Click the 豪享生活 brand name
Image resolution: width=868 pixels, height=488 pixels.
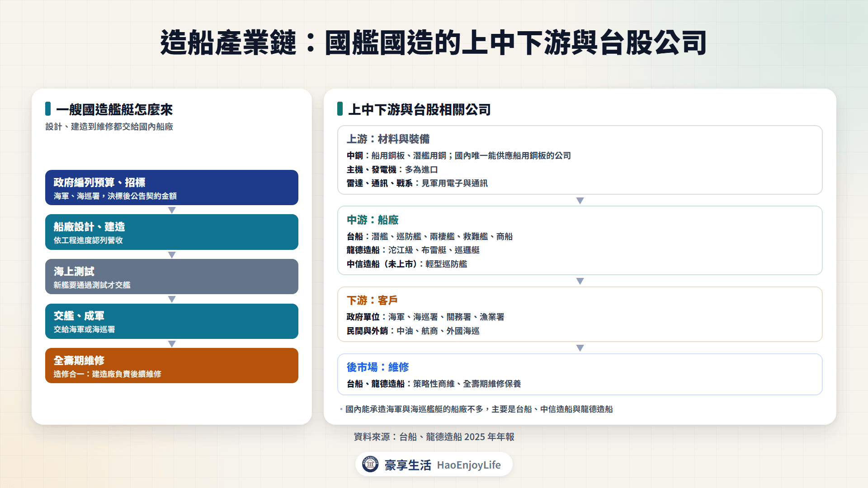coord(408,465)
